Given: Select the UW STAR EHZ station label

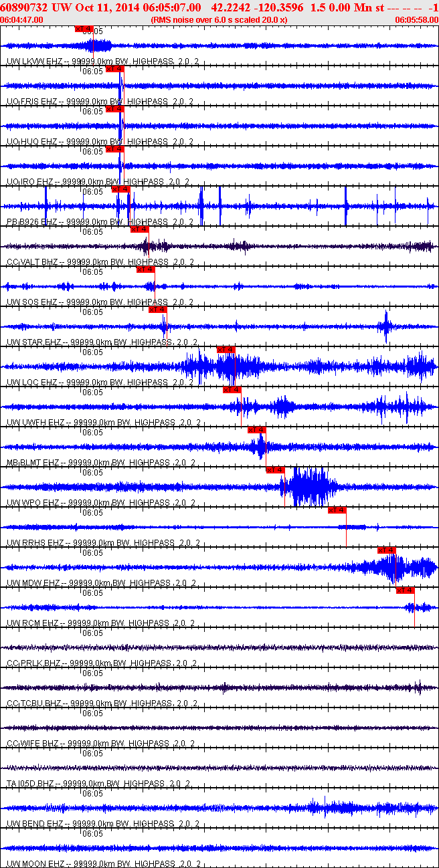Looking at the screenshot, I should [x=102, y=342].
